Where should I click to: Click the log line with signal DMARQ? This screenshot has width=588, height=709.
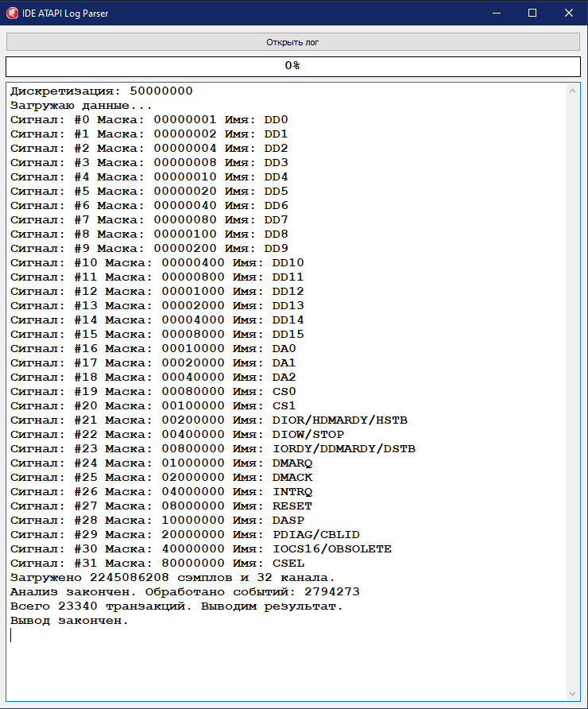tap(161, 463)
